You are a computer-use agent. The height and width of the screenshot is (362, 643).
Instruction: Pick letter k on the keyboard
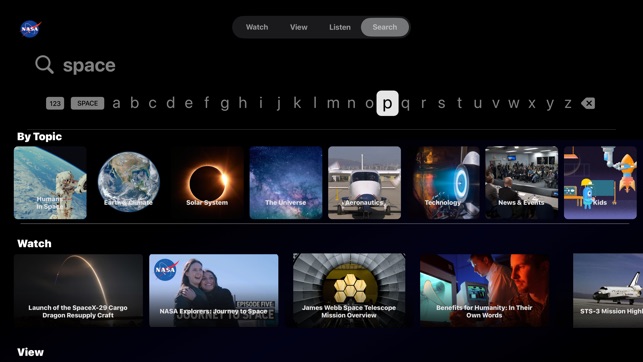297,103
